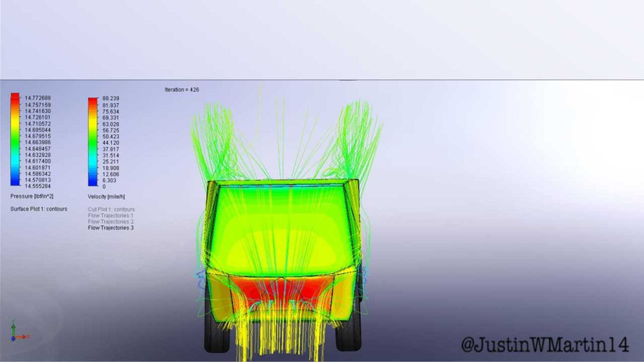The image size is (644, 362).
Task: Click the Pressure [lbf/in^2] legend title
Action: [32, 196]
